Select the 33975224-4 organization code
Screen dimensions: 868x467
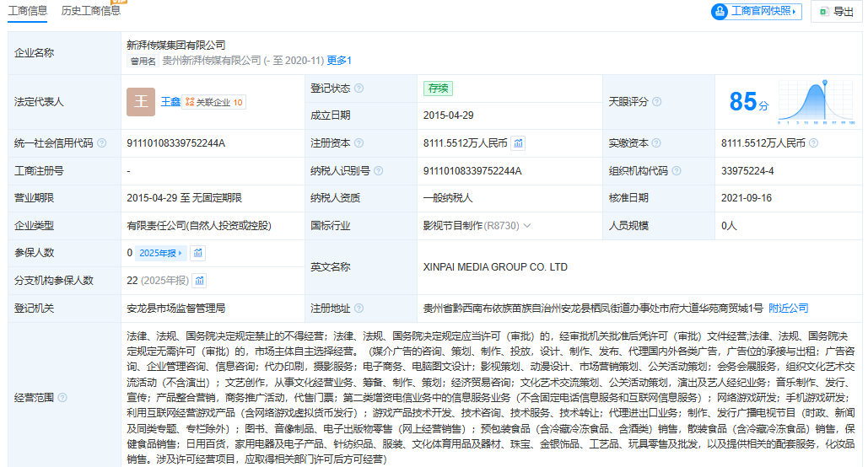click(747, 171)
